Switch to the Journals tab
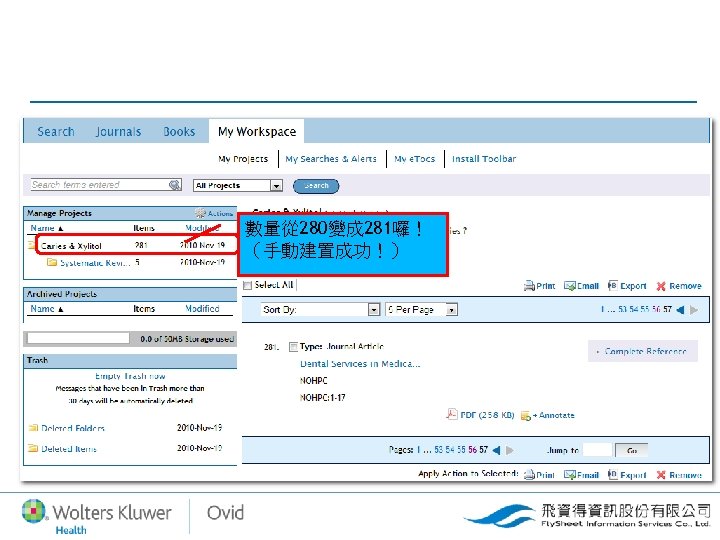 118,132
